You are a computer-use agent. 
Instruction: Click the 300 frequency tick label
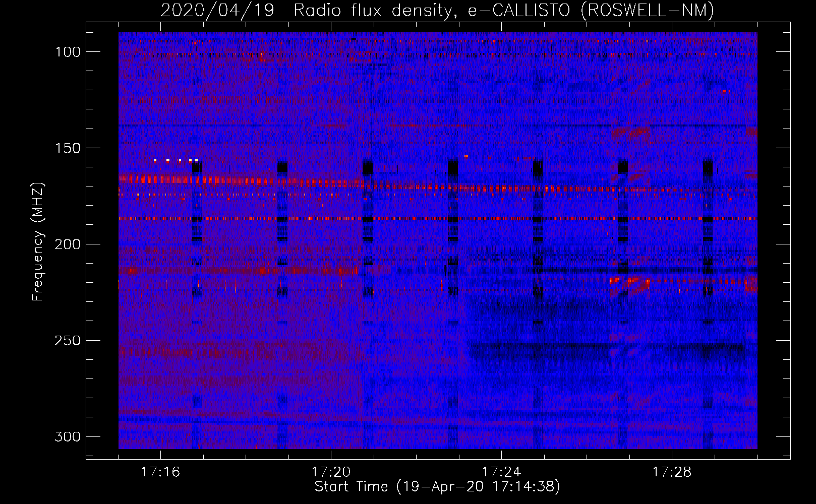(68, 436)
